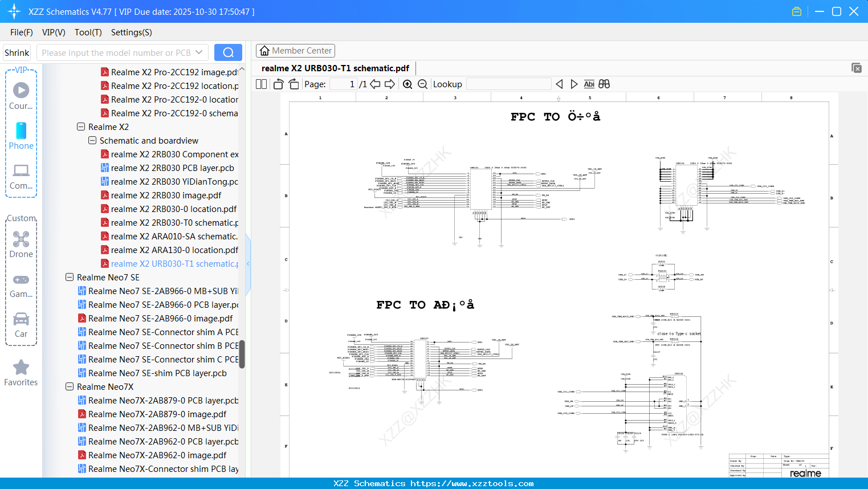The image size is (868, 489).
Task: Click the binoculars search icon
Action: (604, 84)
